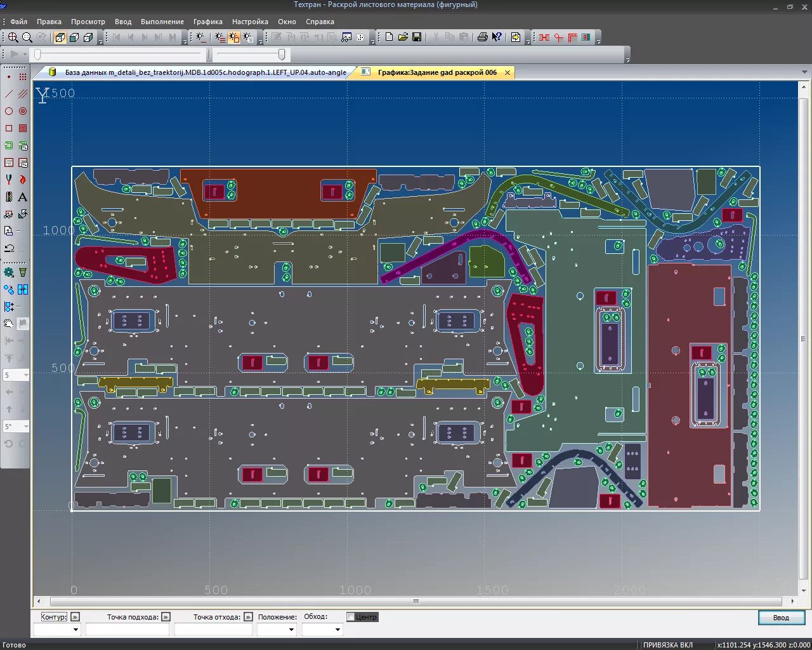Click the Ввод button
This screenshot has width=812, height=650.
[781, 618]
